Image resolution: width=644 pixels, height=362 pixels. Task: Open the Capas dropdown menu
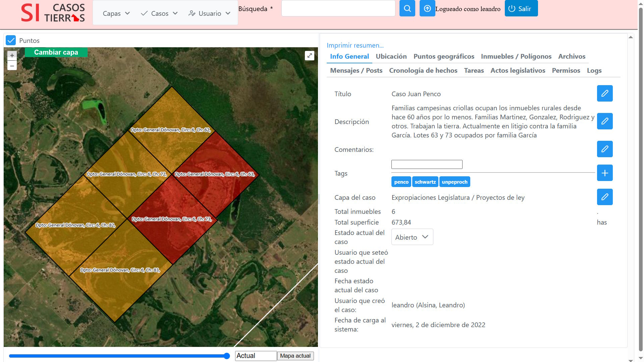(116, 13)
